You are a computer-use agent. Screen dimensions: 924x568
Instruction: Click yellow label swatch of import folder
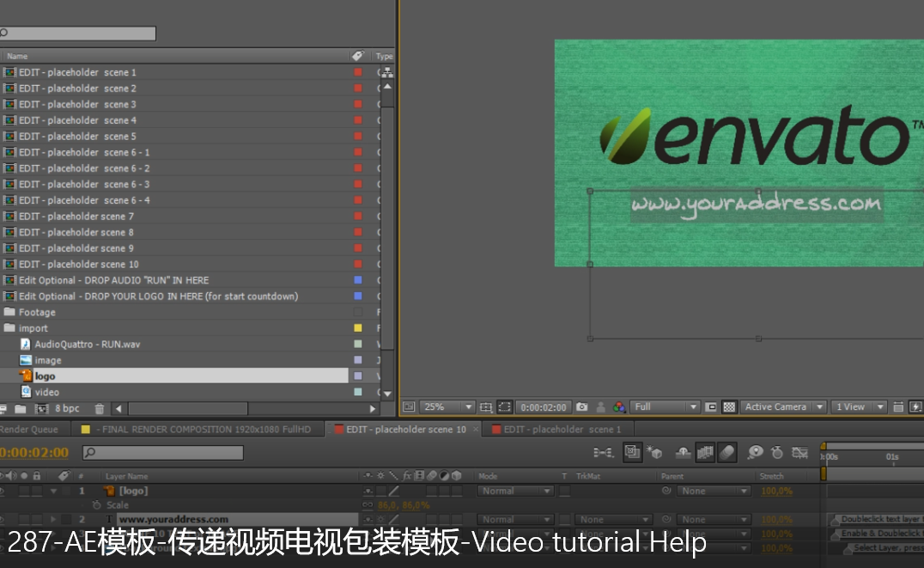coord(358,328)
